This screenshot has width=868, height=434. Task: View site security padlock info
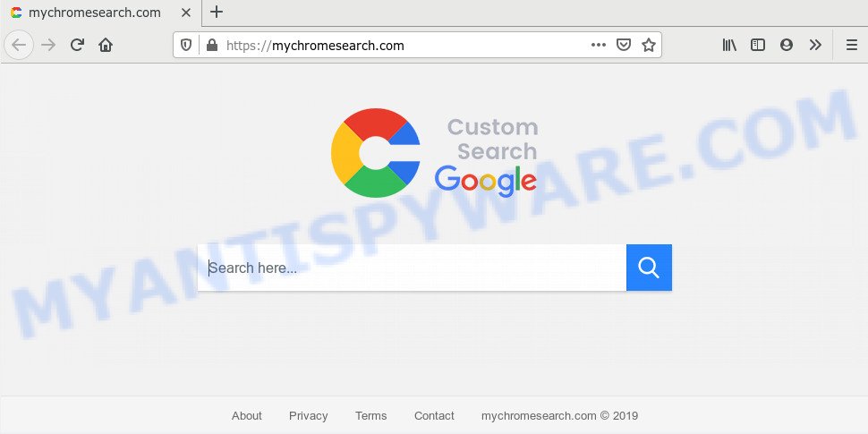[x=211, y=45]
